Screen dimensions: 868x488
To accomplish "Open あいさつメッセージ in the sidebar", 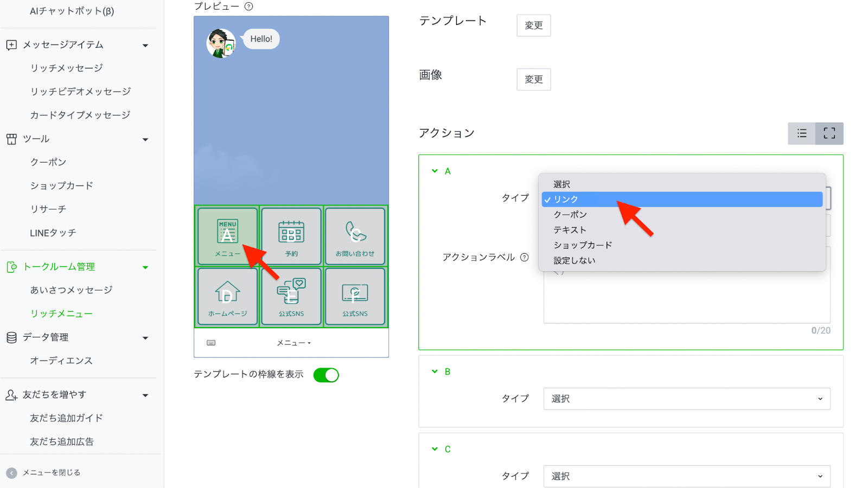I will click(71, 290).
